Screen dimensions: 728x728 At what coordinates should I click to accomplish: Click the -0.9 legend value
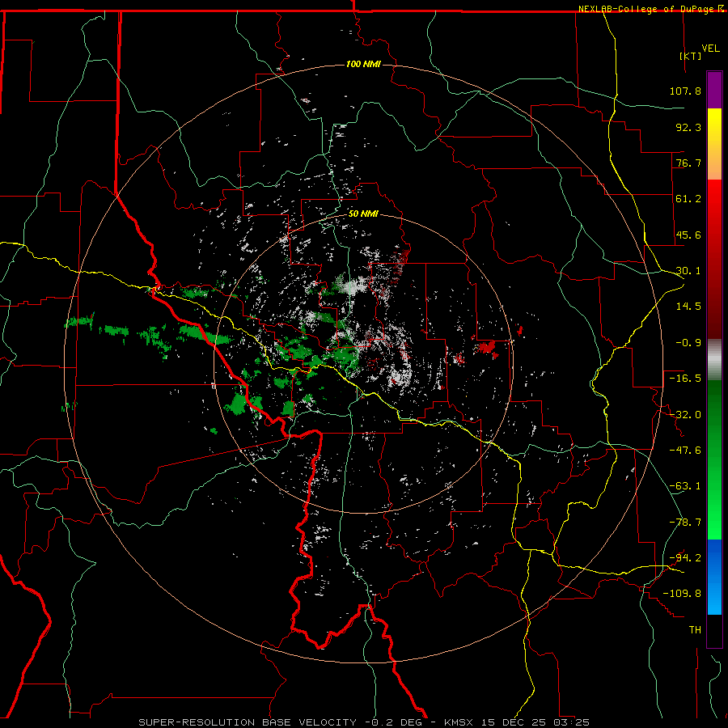click(x=688, y=343)
